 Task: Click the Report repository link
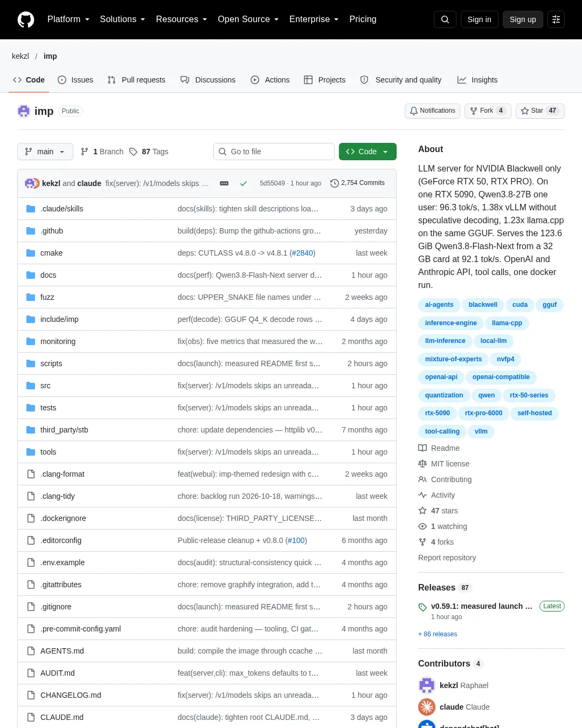tap(447, 558)
